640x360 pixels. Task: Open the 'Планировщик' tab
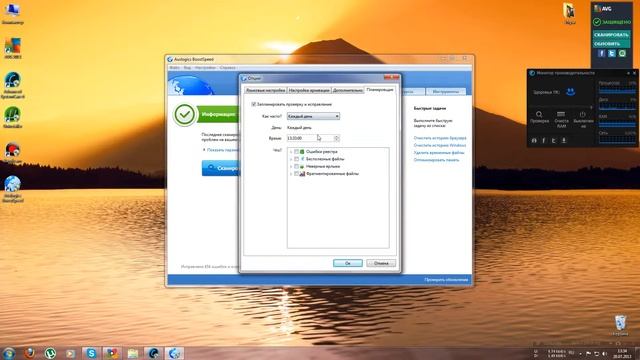380,89
